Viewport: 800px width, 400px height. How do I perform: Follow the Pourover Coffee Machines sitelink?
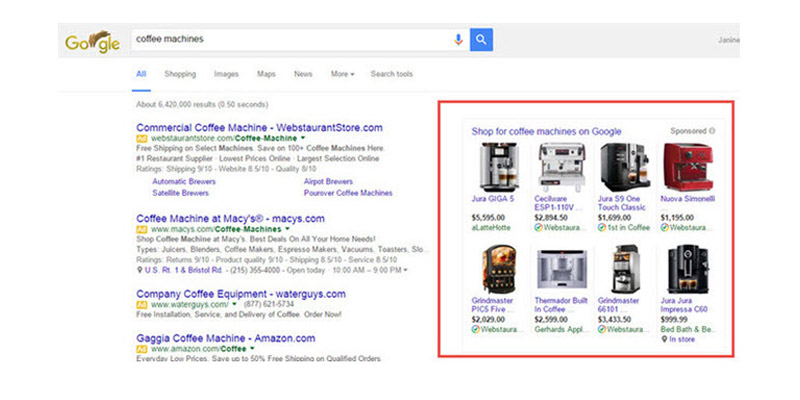[x=348, y=193]
